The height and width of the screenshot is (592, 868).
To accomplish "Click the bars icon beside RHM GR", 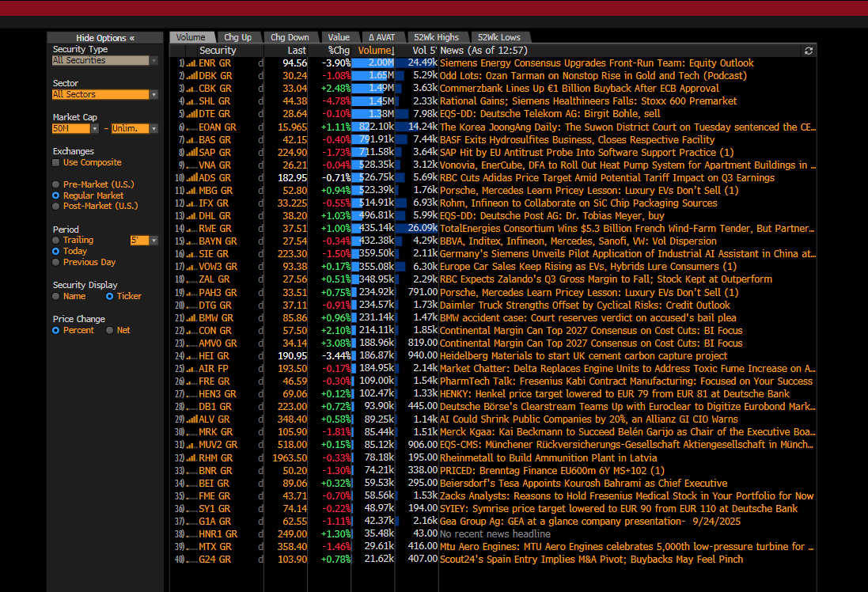I will (x=191, y=458).
